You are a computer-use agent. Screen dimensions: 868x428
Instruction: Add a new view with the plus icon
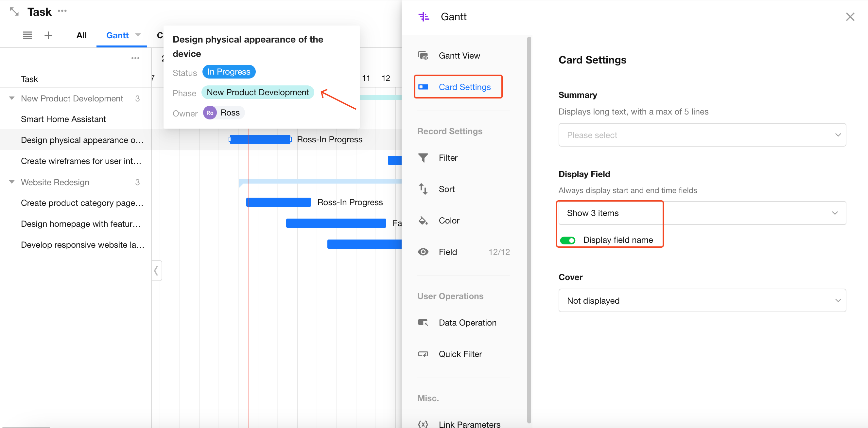(48, 35)
